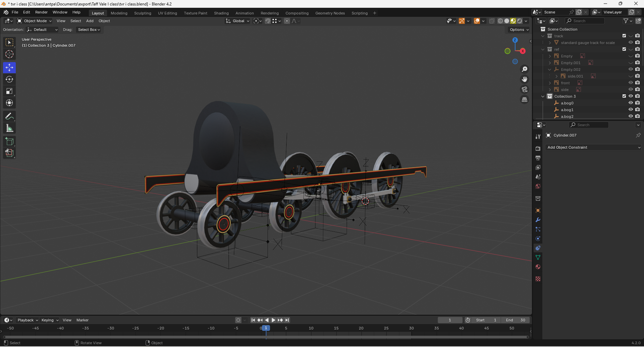Open the Particles properties tab
644x347 pixels.
[538, 229]
